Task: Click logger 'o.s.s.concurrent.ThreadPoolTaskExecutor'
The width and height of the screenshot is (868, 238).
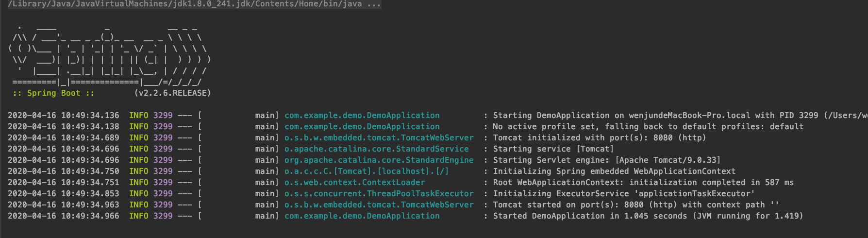Action: 379,193
